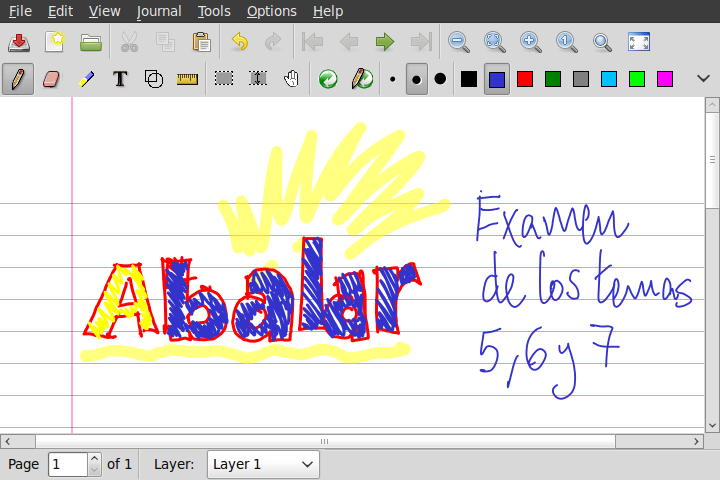Open the View menu

[105, 11]
